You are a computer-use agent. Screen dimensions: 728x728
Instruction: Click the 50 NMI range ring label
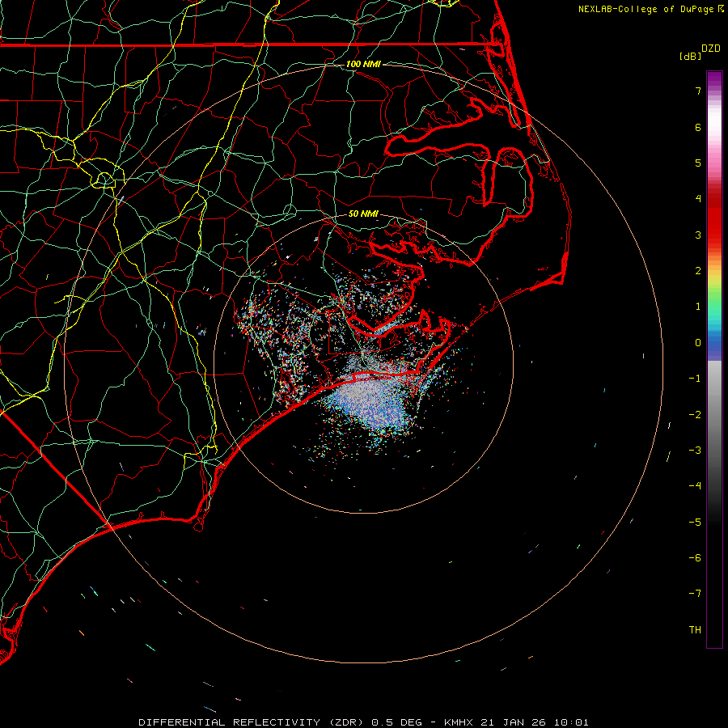[363, 214]
